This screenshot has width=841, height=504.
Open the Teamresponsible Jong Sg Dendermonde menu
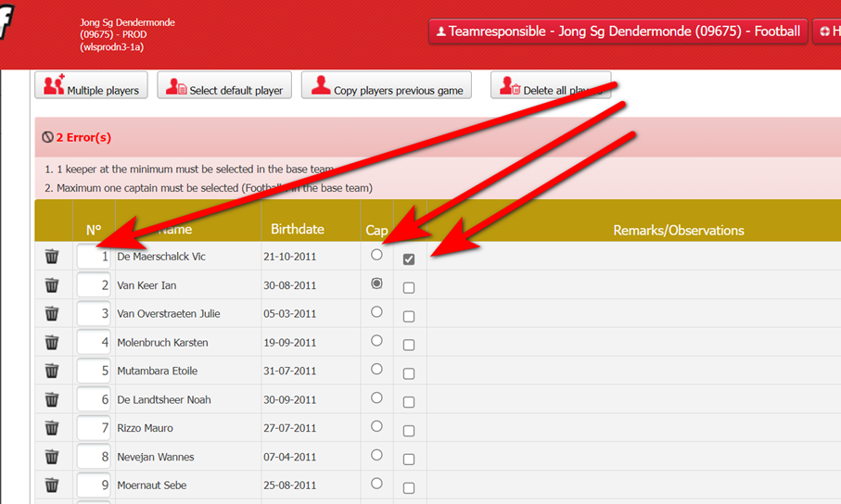point(618,31)
